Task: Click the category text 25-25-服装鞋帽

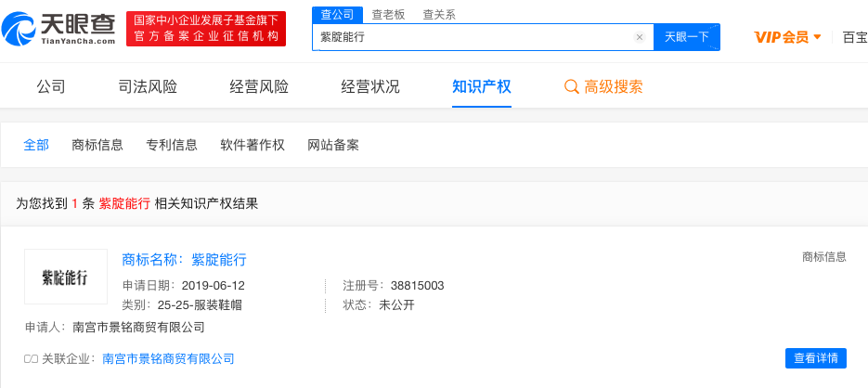Action: click(x=200, y=305)
